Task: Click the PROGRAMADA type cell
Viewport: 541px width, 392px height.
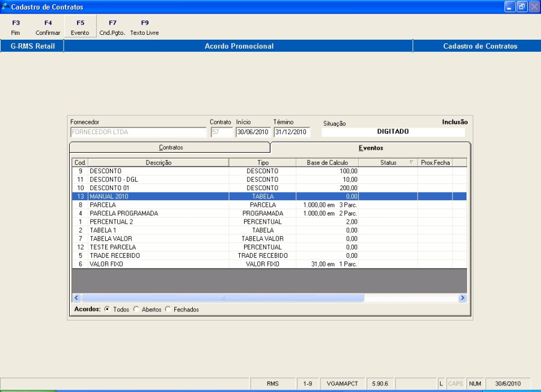Action: 263,213
